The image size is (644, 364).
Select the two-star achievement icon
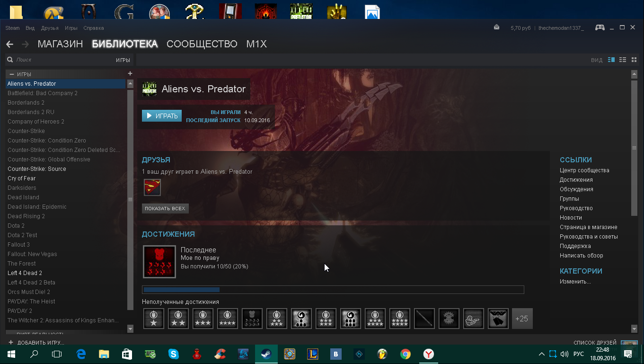178,319
